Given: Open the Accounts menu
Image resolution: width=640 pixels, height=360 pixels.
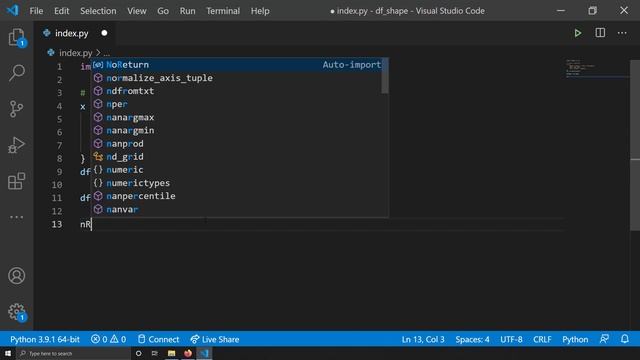Looking at the screenshot, I should (16, 276).
